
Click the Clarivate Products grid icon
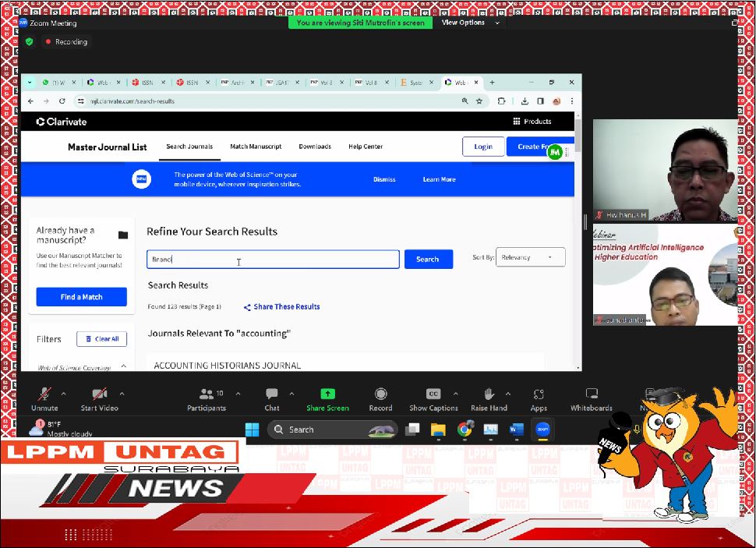517,122
